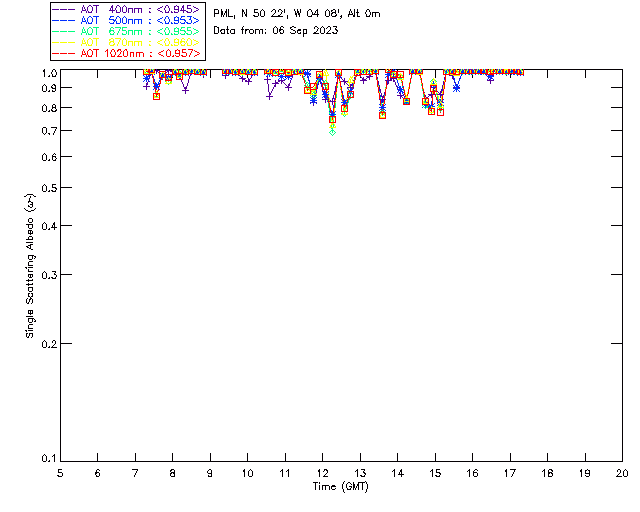Click the red square data point near 7.5 hours
This screenshot has height=512, width=640.
(x=156, y=96)
